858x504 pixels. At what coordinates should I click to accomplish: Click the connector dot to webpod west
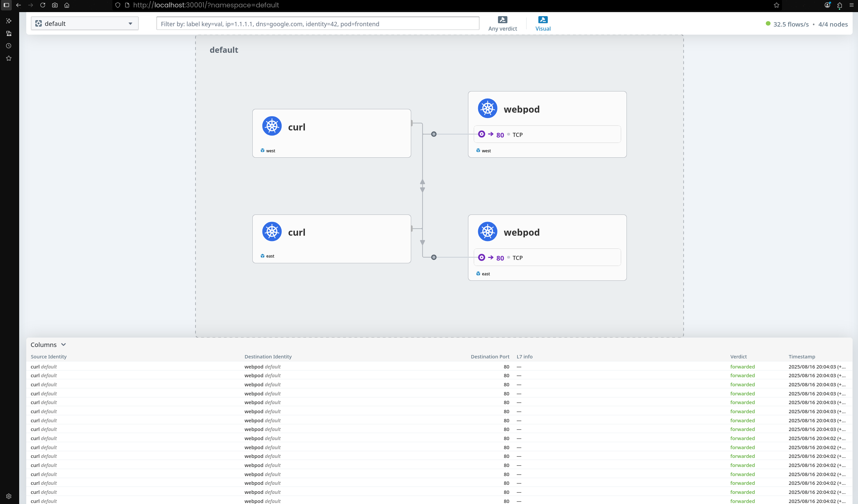click(433, 134)
